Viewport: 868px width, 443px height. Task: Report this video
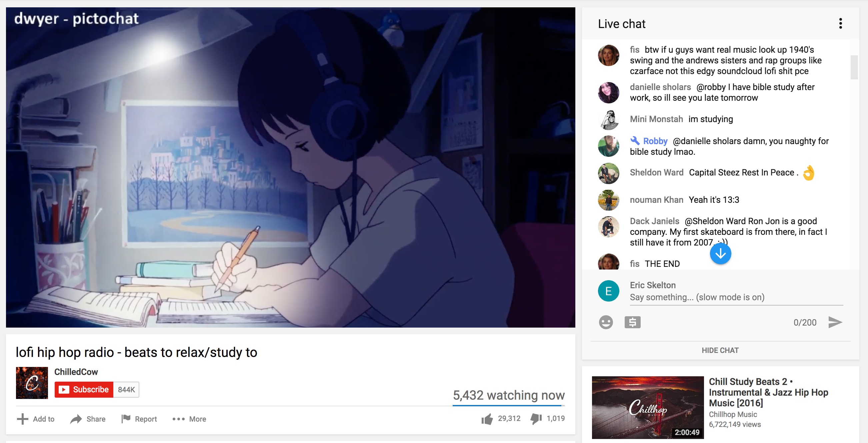coord(139,419)
